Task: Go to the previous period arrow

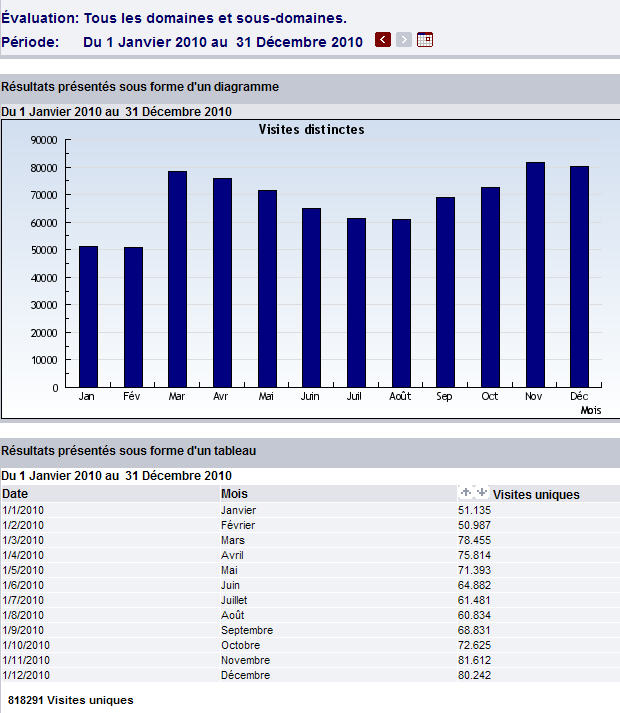Action: coord(383,40)
